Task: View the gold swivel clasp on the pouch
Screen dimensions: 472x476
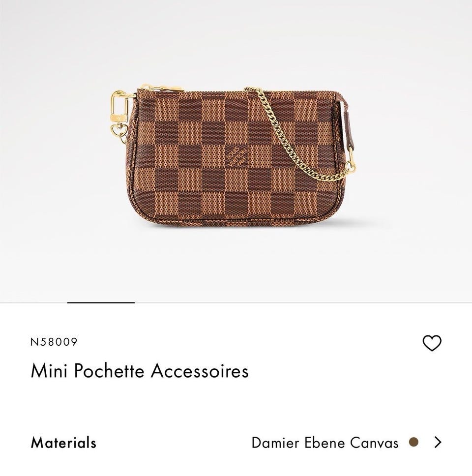Action: 118,108
